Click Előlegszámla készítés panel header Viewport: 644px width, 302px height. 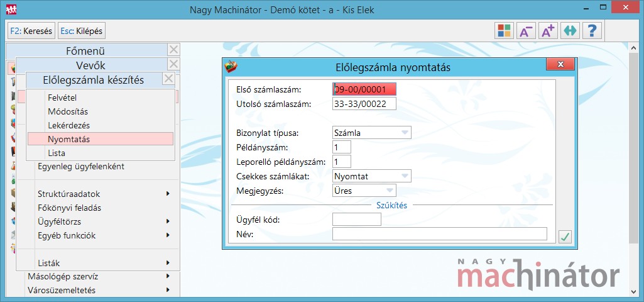pos(94,80)
